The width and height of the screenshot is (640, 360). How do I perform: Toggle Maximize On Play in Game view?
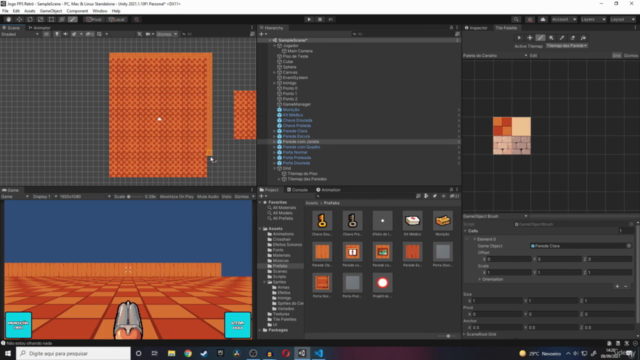click(176, 197)
